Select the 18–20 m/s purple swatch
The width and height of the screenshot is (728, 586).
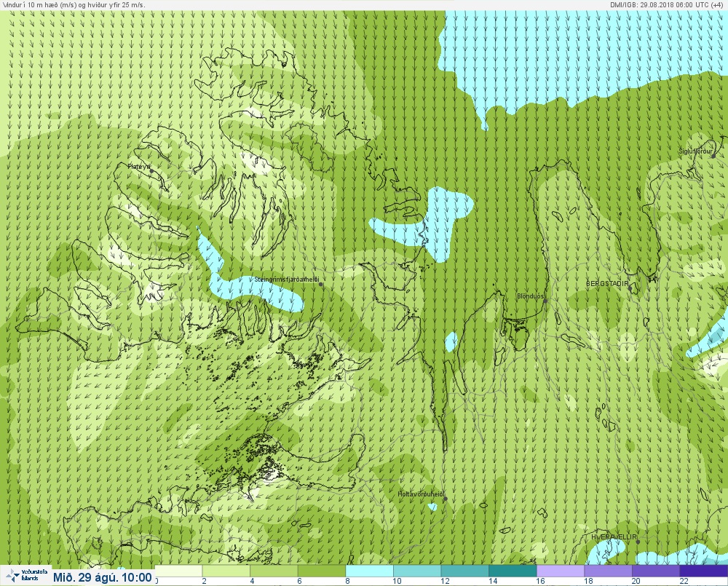pyautogui.click(x=608, y=571)
